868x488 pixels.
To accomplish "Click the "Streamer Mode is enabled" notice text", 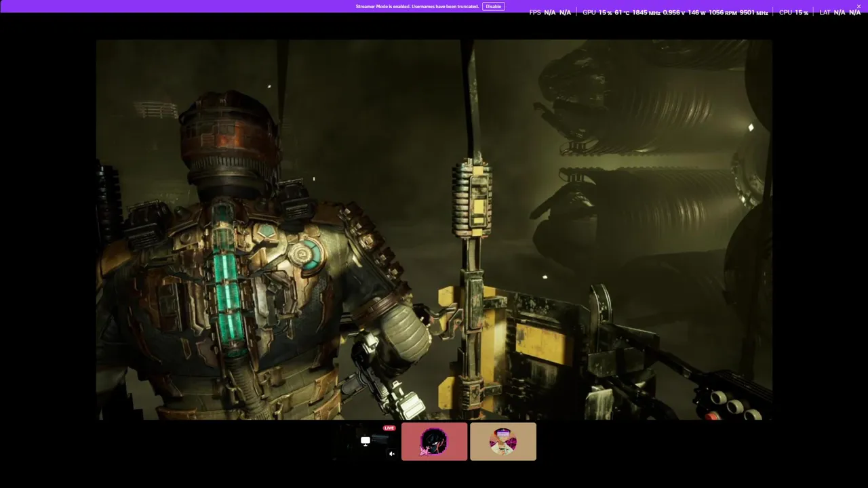I will 417,6.
